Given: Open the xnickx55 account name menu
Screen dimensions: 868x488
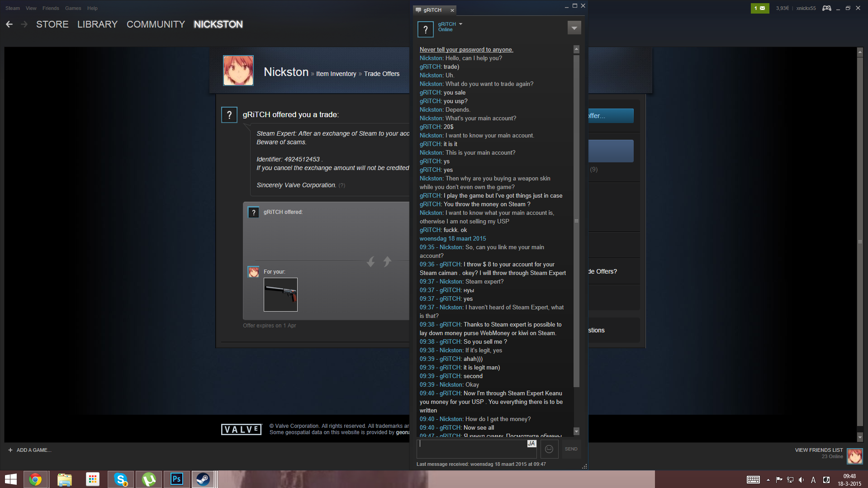Looking at the screenshot, I should click(806, 8).
